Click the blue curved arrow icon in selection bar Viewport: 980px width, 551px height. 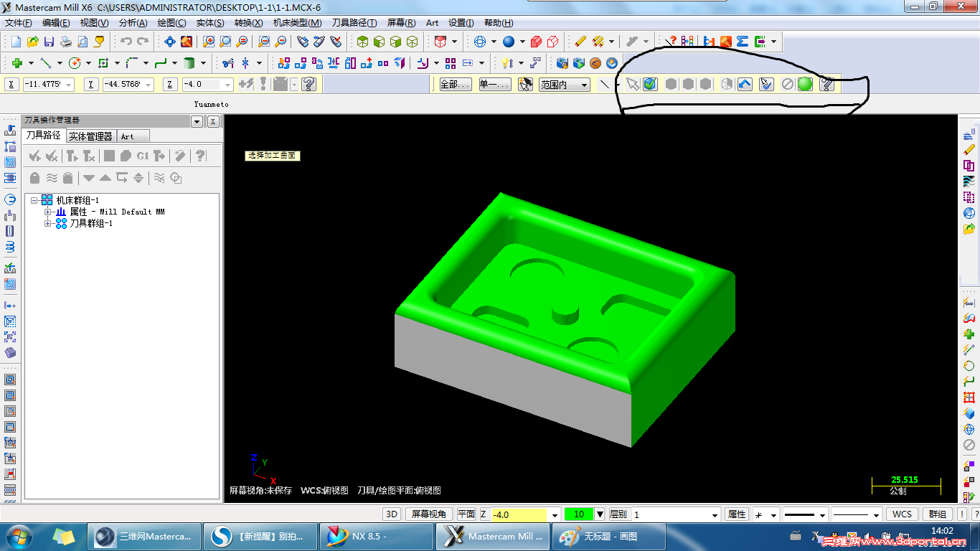point(745,84)
